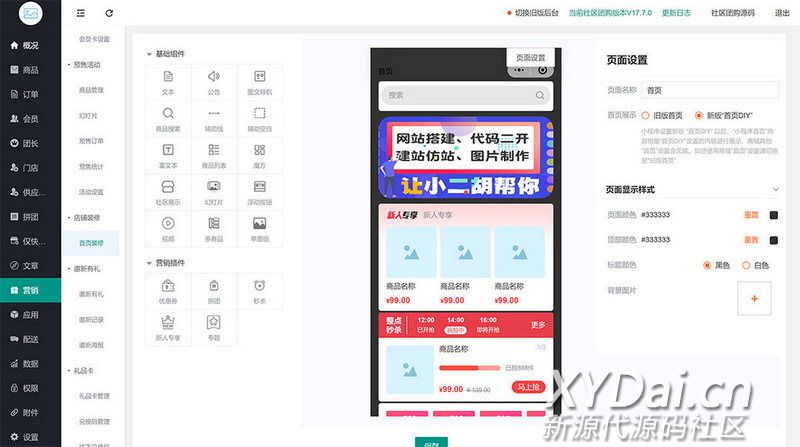Open 首页装修 submenu item
This screenshot has width=800, height=447.
[91, 243]
